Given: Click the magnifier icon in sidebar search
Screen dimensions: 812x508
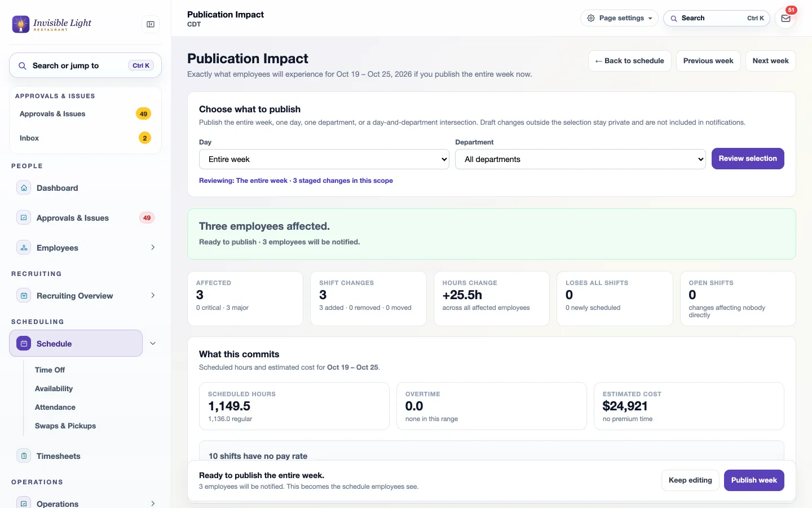Looking at the screenshot, I should click(23, 66).
